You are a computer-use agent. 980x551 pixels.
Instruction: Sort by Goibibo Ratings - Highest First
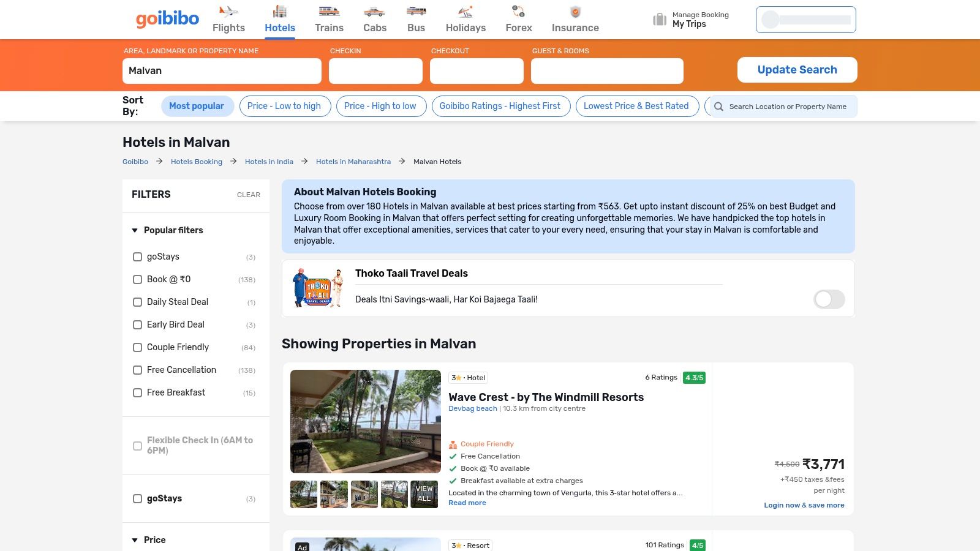[x=500, y=106]
